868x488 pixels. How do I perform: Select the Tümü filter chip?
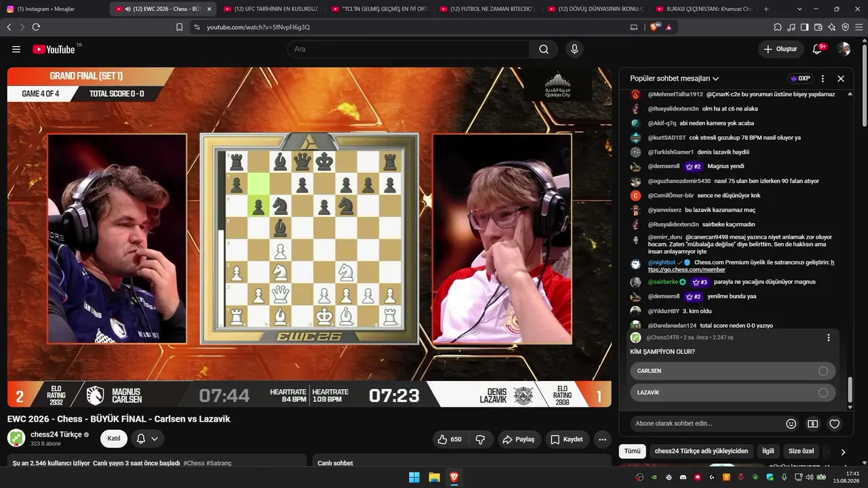click(x=632, y=451)
